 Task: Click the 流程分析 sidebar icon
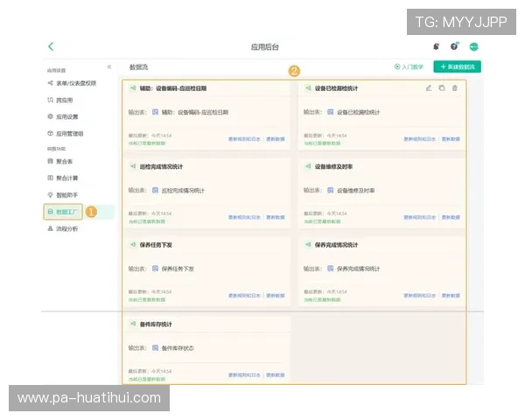click(50, 228)
